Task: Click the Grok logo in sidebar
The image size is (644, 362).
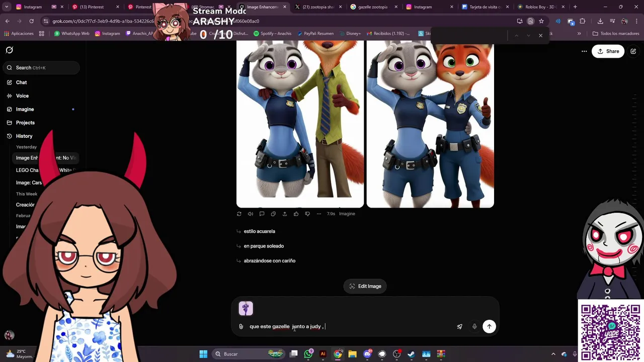Action: point(10,50)
